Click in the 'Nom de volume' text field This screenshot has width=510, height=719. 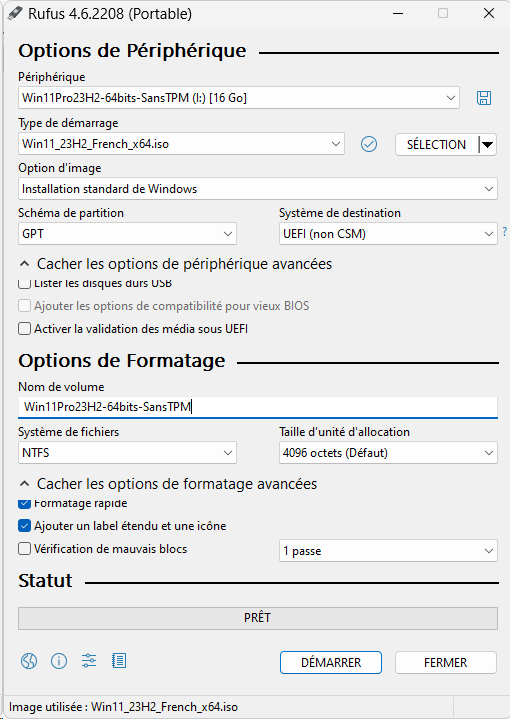point(258,407)
